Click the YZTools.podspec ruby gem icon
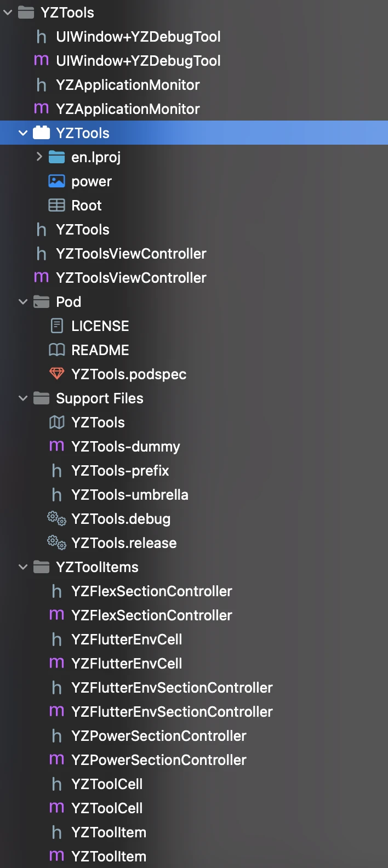This screenshot has height=868, width=388. pyautogui.click(x=56, y=374)
